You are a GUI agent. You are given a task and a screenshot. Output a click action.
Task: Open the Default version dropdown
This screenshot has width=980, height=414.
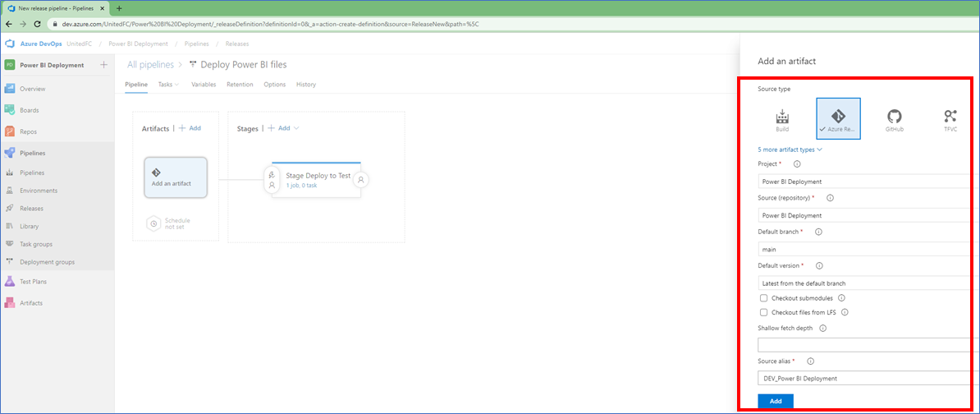(868, 283)
